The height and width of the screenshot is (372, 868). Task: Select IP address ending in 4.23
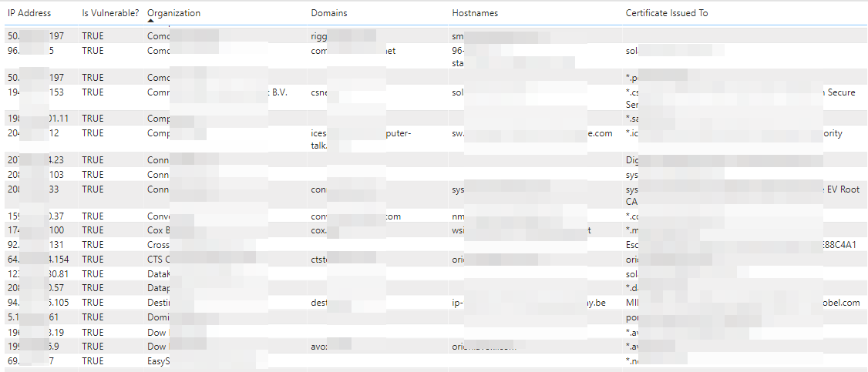pyautogui.click(x=35, y=160)
